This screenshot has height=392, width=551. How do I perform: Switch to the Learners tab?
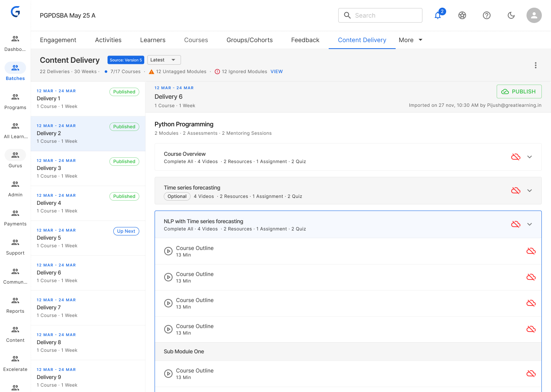(153, 40)
